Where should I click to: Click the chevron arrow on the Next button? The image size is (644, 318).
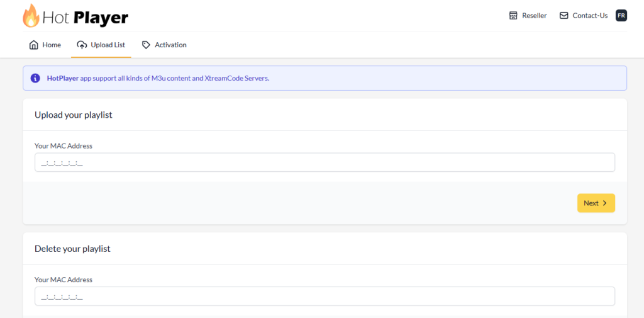604,203
